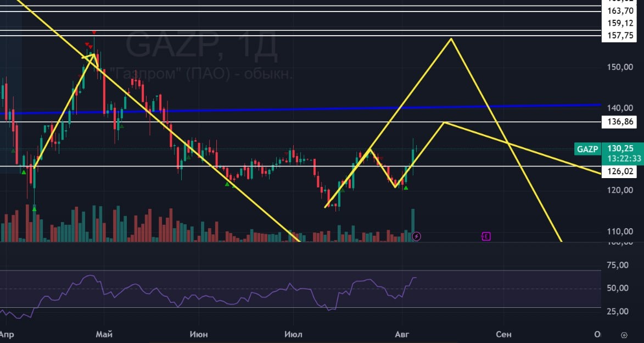Viewport: 644px width, 343px height.
Task: Select the 126,02 price level label
Action: pos(619,171)
